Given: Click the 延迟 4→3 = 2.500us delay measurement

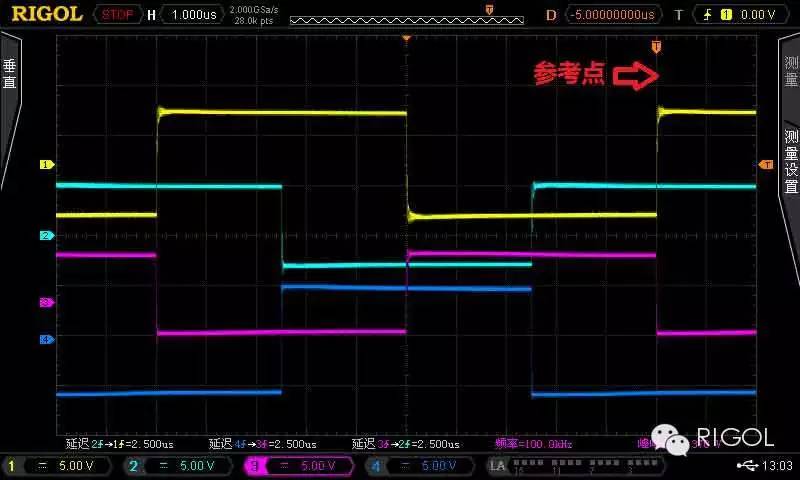Looking at the screenshot, I should pos(262,444).
